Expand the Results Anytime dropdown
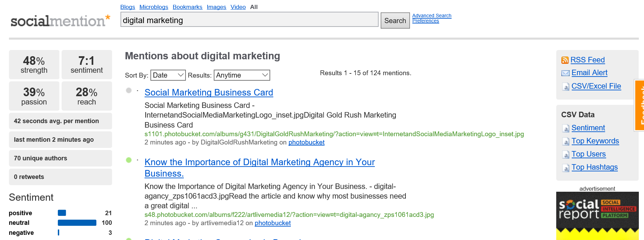 tap(242, 75)
